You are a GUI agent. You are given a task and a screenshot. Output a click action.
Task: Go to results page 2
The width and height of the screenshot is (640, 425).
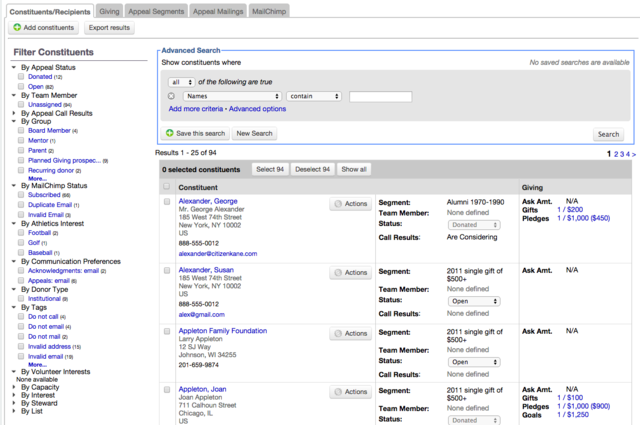[616, 154]
